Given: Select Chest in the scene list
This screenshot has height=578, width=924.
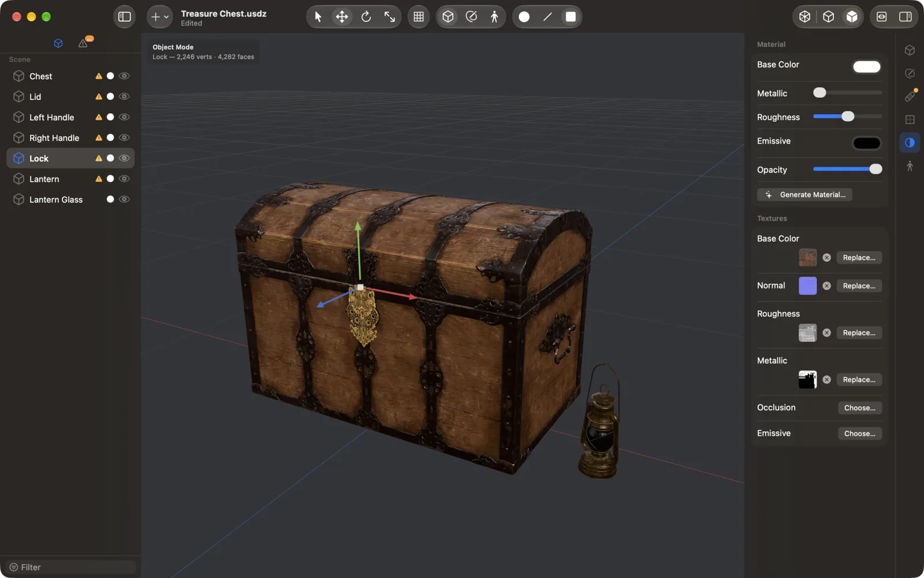Looking at the screenshot, I should point(70,76).
